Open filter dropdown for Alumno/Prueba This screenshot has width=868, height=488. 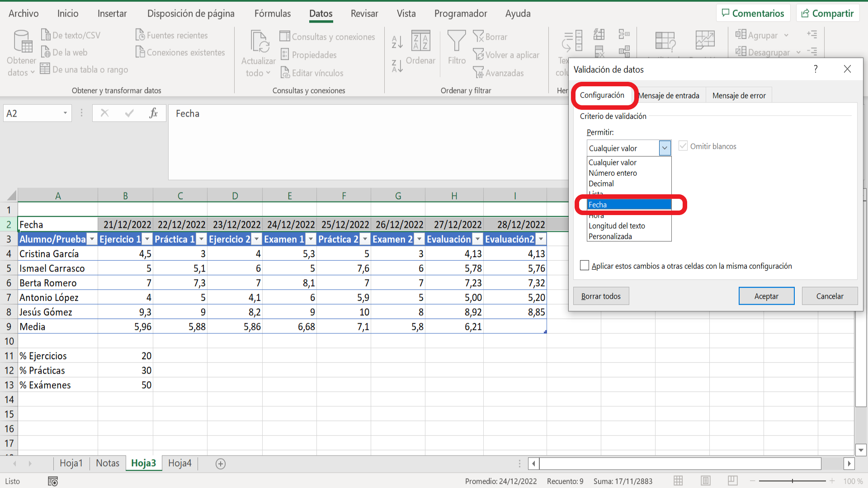pyautogui.click(x=92, y=239)
